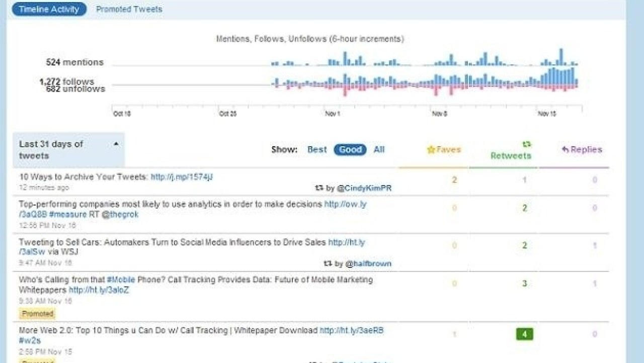Viewport: 644px width, 363px height.
Task: Click 3 retweets count for Call Tracking tweet
Action: coord(524,284)
